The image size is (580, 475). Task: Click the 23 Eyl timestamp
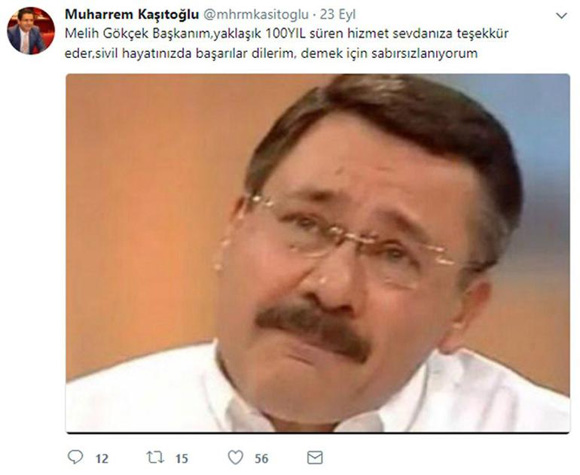tap(338, 14)
